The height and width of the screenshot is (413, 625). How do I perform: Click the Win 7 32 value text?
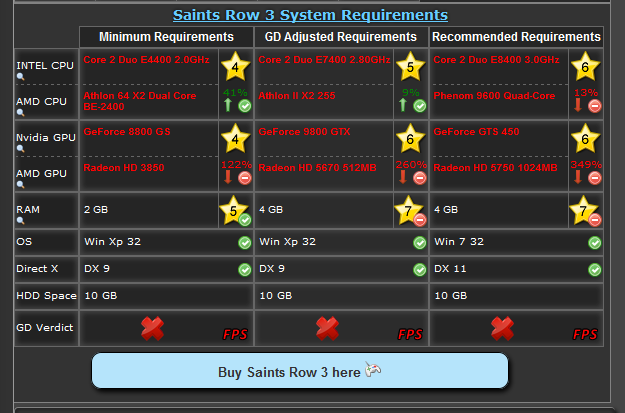click(459, 242)
